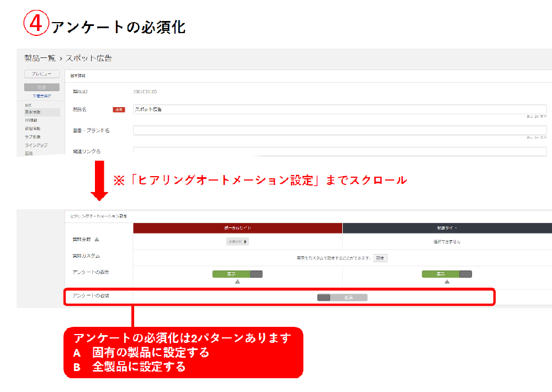Open PR情報 section from sidebar
552x392 pixels.
pyautogui.click(x=31, y=120)
